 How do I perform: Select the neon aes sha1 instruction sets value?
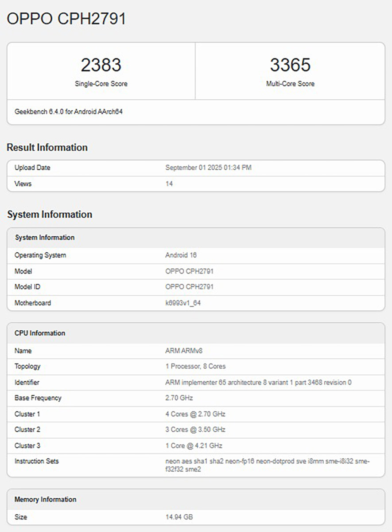(268, 465)
